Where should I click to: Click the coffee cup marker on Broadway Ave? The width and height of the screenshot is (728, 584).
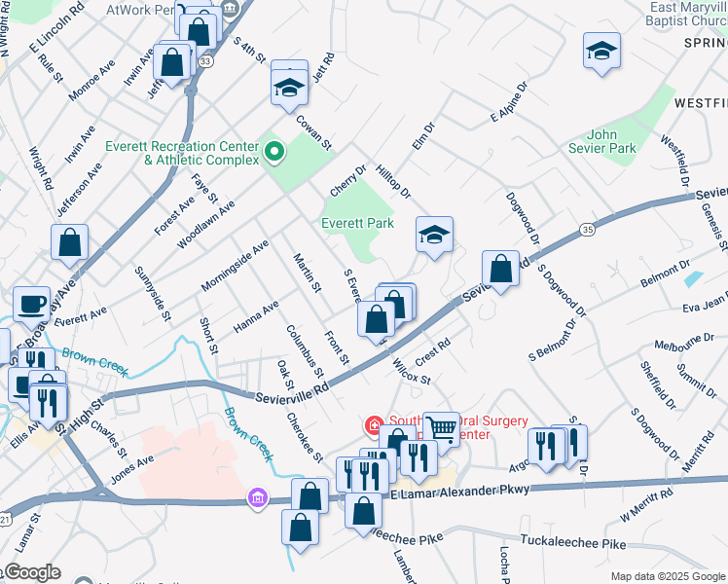[31, 307]
